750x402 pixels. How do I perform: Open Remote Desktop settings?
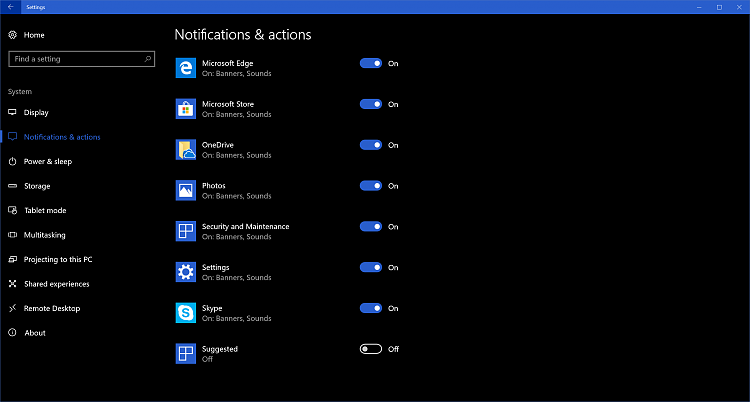coord(52,309)
